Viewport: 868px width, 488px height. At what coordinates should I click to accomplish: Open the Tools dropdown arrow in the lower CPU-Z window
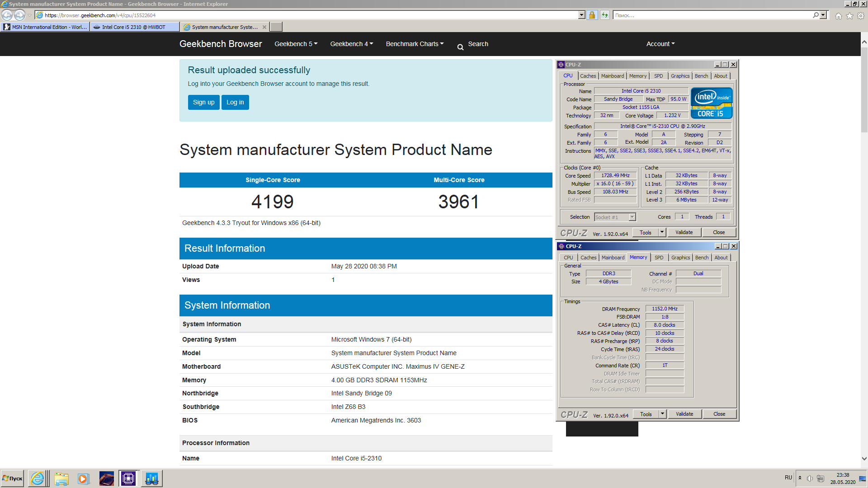click(662, 414)
